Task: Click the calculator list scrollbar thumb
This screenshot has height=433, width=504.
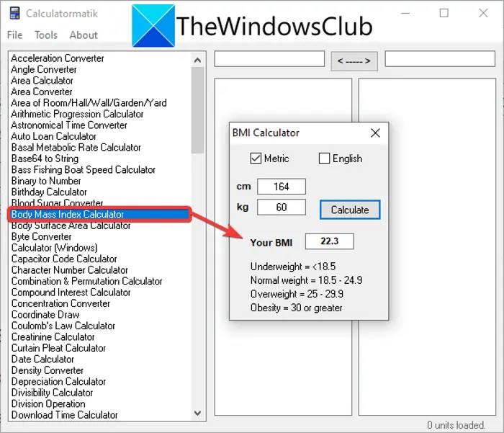Action: [x=198, y=110]
